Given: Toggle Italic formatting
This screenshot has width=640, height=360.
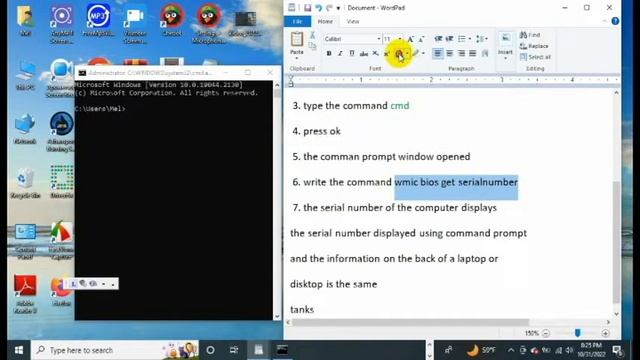Looking at the screenshot, I should click(340, 53).
